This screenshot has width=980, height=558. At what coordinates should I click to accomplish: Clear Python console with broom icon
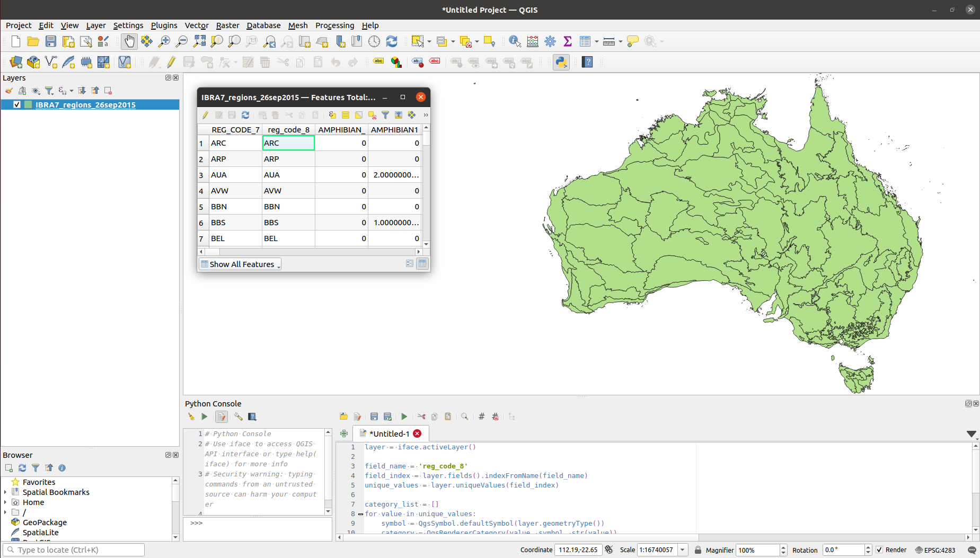pyautogui.click(x=191, y=417)
